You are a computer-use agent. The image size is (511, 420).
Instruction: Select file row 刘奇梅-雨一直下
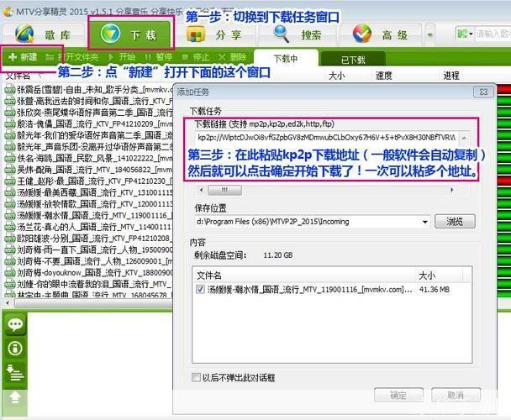coord(88,249)
